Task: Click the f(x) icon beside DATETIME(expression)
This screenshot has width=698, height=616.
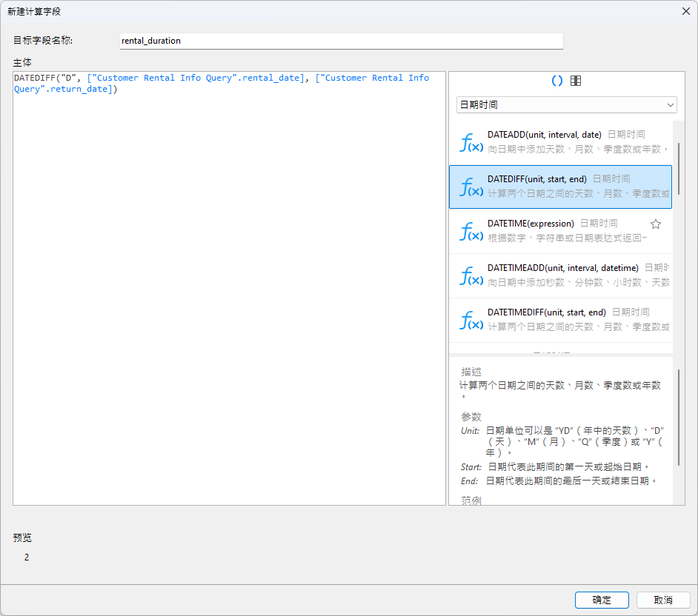Action: coord(471,232)
